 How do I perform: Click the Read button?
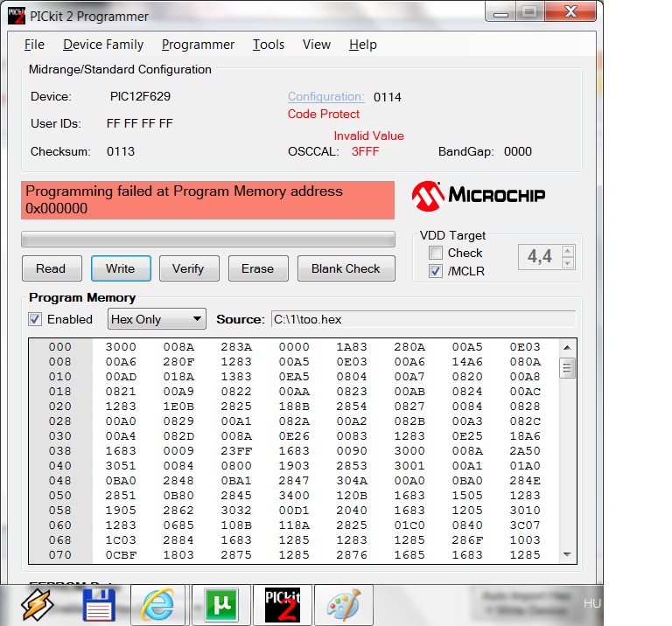click(x=52, y=268)
